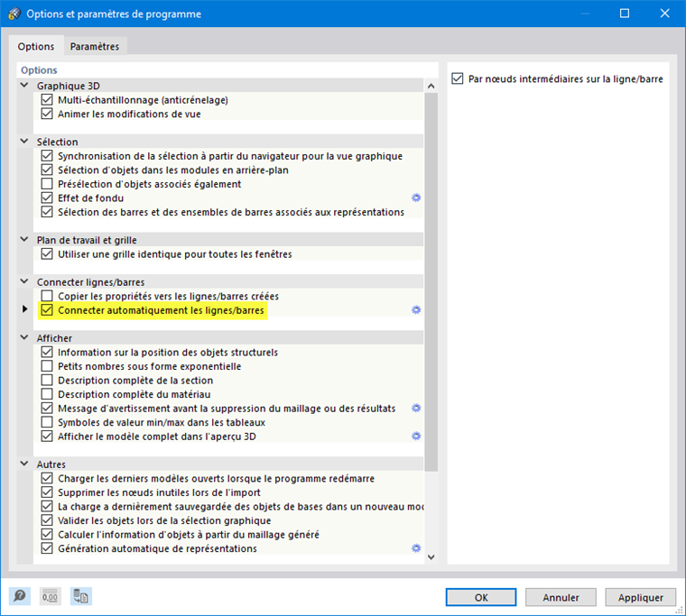Toggle Sélection d'objets dans les modules en arrière-plan
Image resolution: width=686 pixels, height=616 pixels.
pos(47,170)
